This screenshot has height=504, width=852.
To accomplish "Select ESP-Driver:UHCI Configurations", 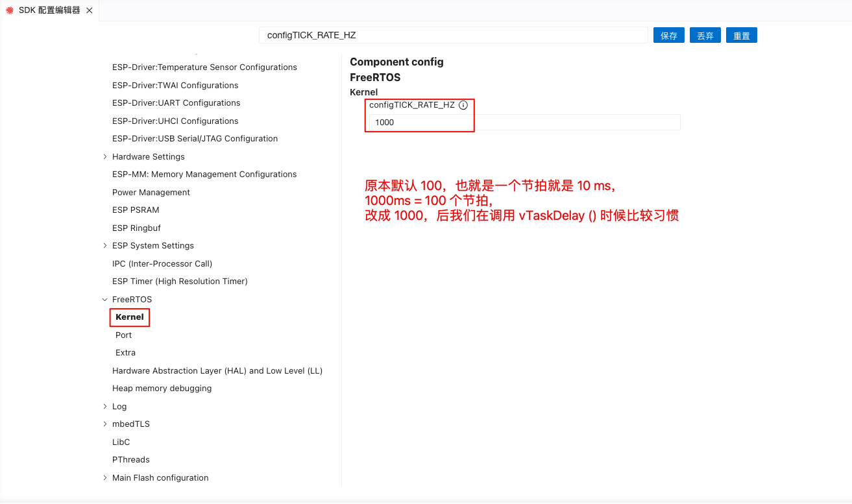I will click(175, 121).
